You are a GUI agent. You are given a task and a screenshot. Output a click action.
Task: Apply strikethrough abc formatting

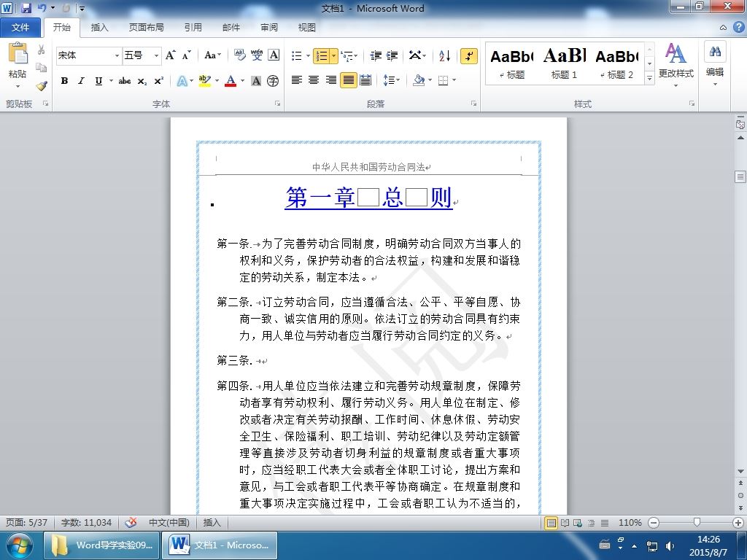click(125, 81)
